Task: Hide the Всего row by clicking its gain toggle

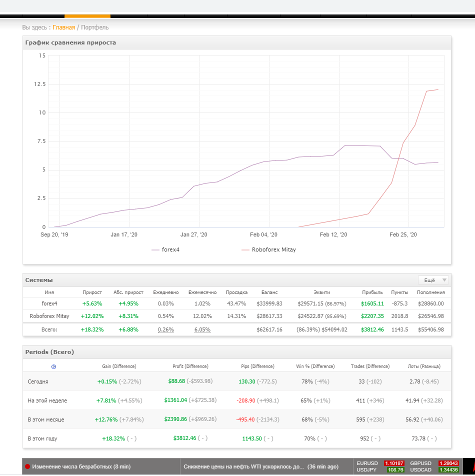Action: point(92,329)
